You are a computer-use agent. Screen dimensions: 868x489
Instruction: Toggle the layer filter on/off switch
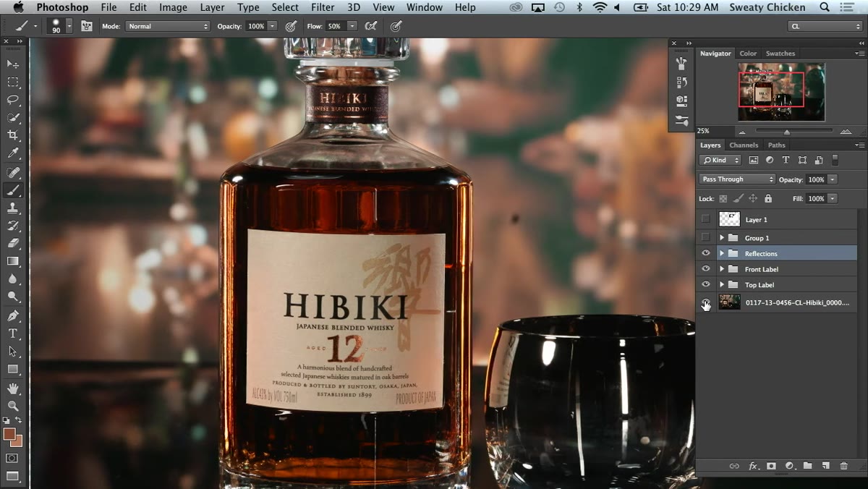(x=835, y=160)
